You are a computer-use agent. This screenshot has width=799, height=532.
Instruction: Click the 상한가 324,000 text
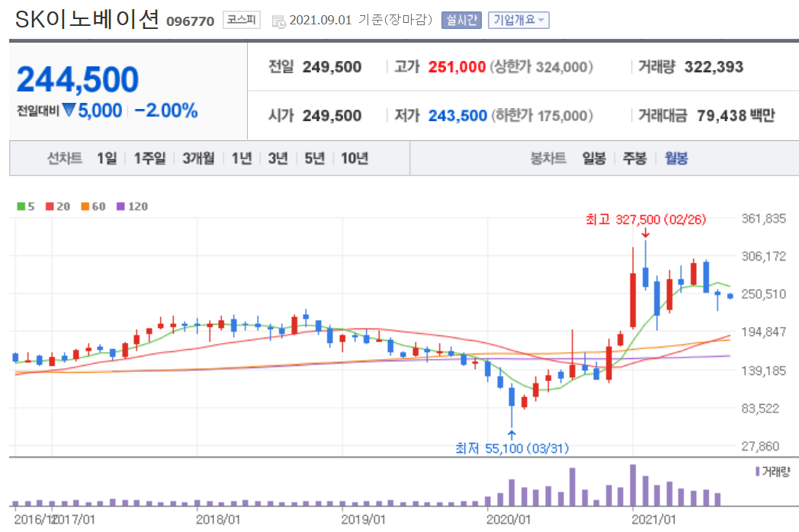click(541, 67)
